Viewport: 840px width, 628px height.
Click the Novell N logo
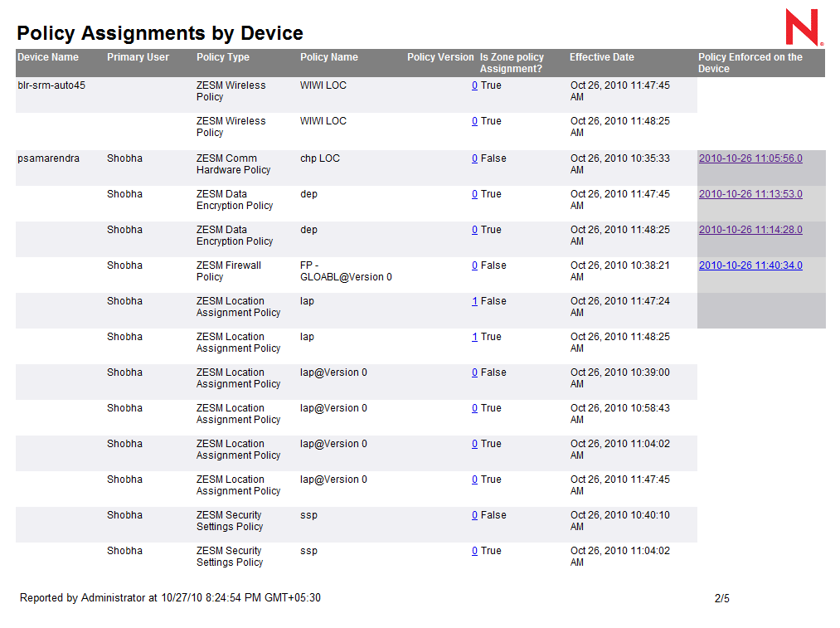(804, 27)
